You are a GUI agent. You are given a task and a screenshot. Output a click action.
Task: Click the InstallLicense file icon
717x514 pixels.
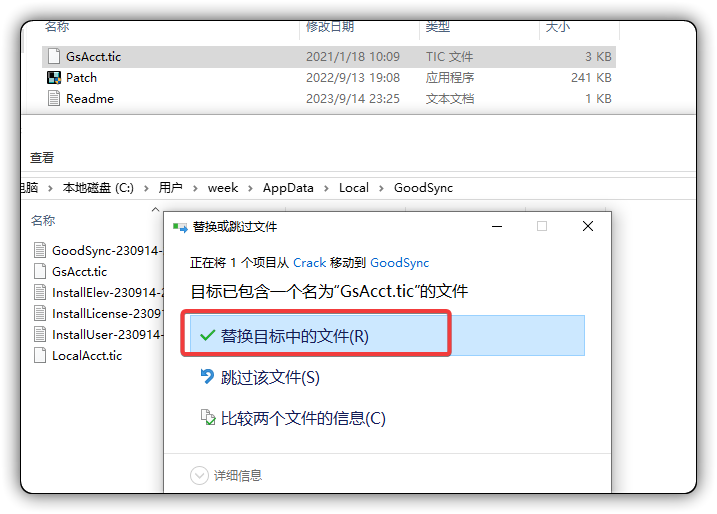pos(40,313)
